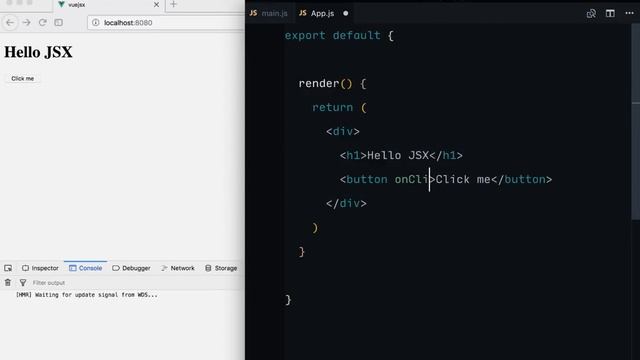The image size is (640, 360).
Task: Open the Debugger devtools tab
Action: 131,268
